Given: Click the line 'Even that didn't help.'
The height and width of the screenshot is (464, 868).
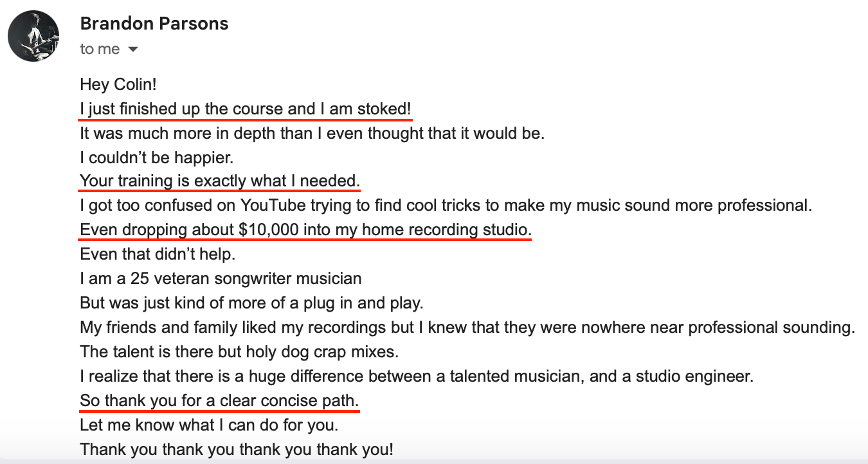Looking at the screenshot, I should click(158, 254).
